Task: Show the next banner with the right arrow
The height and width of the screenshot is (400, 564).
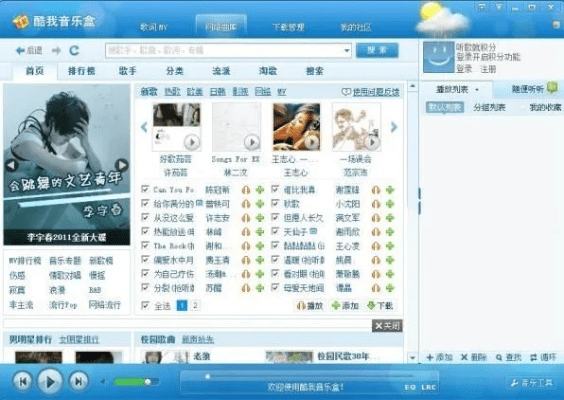Action: (x=122, y=165)
